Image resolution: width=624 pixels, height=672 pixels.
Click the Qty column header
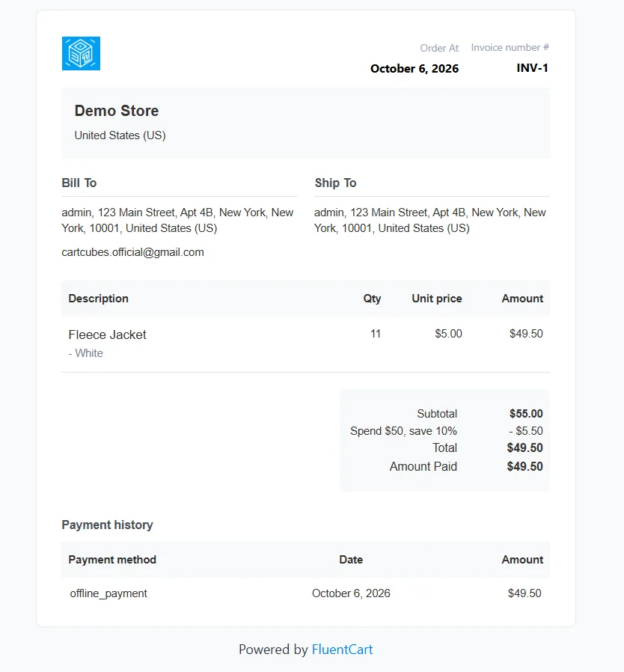coord(372,299)
